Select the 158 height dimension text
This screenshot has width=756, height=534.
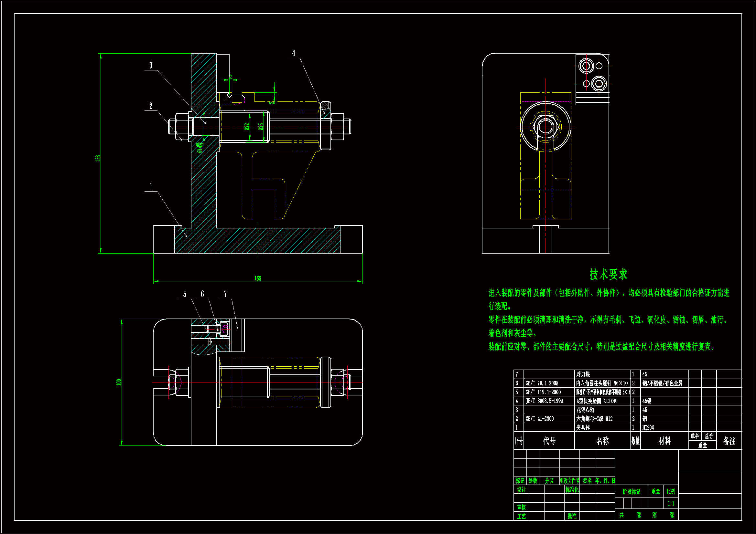point(98,158)
